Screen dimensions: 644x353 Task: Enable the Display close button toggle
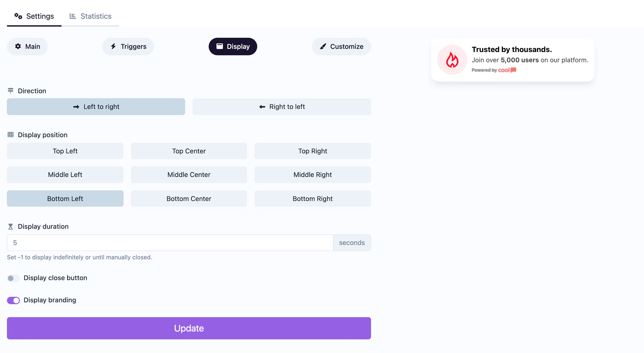point(13,278)
